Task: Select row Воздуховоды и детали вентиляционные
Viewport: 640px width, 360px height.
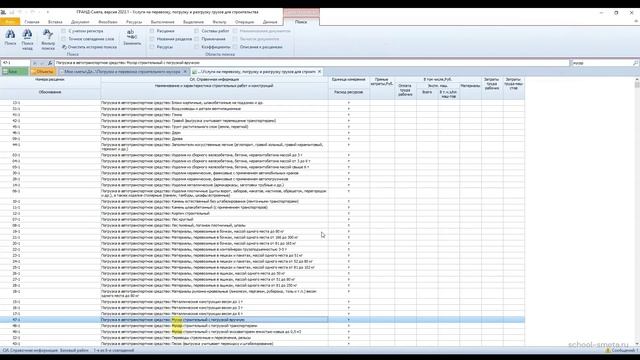Action: coord(262,109)
